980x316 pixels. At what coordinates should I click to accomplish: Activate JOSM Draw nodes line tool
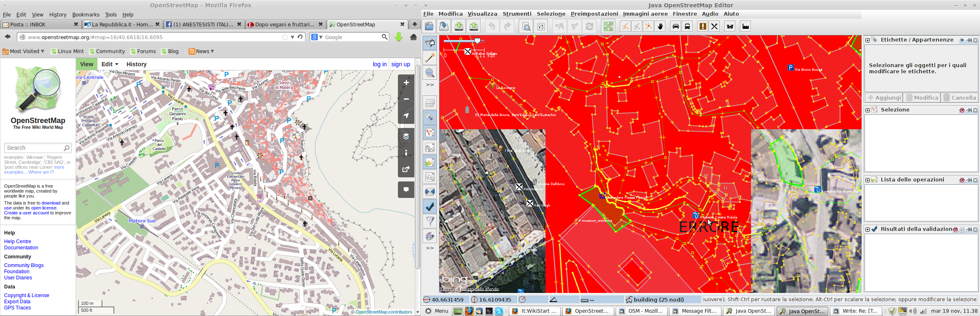pos(430,58)
